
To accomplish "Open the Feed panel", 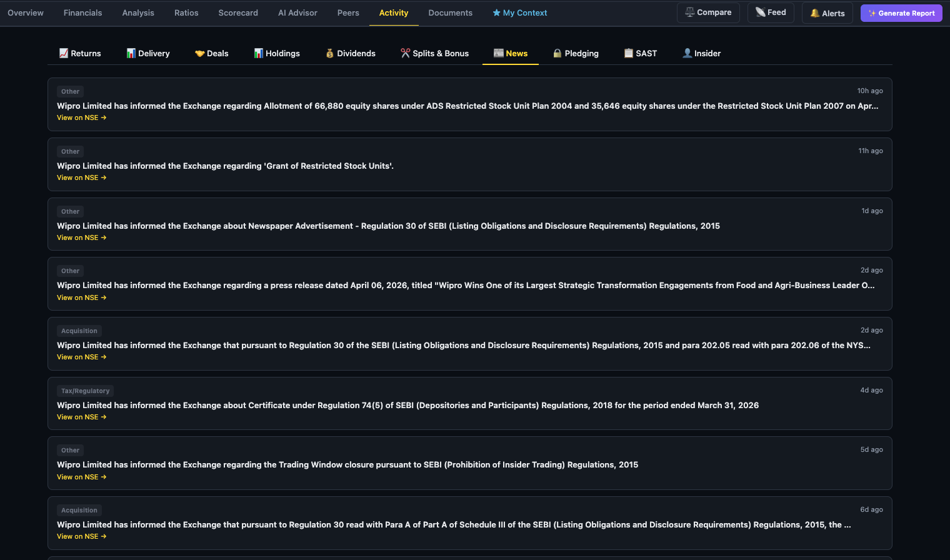I will (x=771, y=12).
